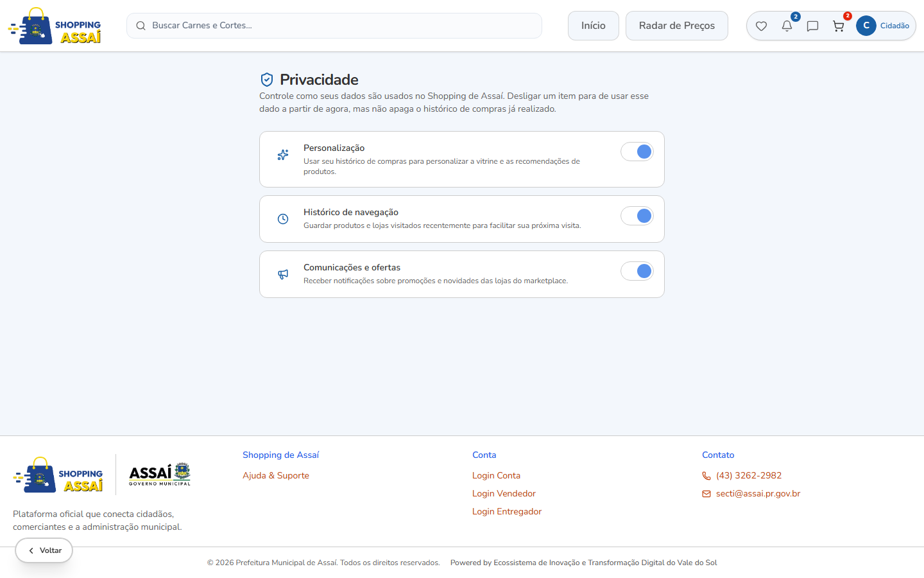Click the Privacidade shield icon
The height and width of the screenshot is (578, 924).
coord(267,80)
